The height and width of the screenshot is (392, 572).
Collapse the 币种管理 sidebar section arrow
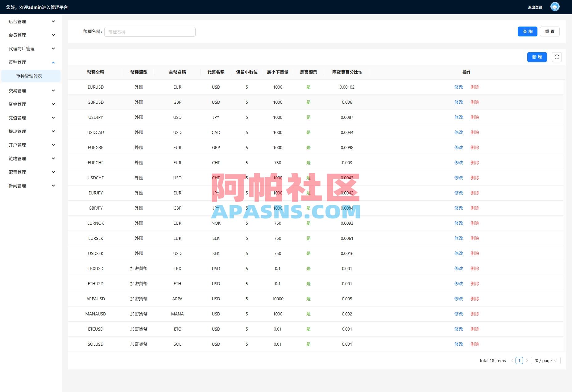53,62
